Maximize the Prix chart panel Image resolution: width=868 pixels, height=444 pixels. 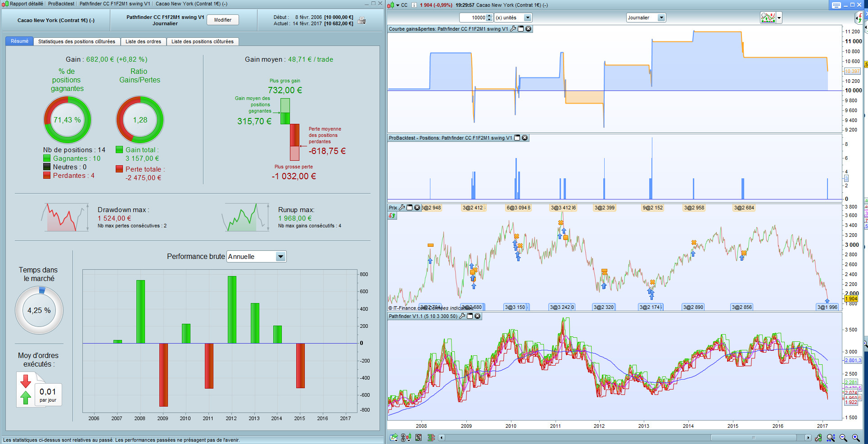coord(410,208)
